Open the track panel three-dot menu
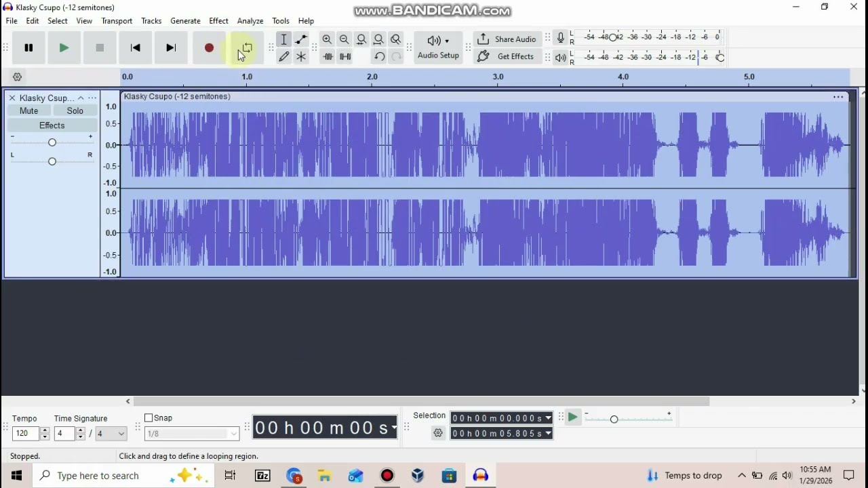 click(92, 98)
